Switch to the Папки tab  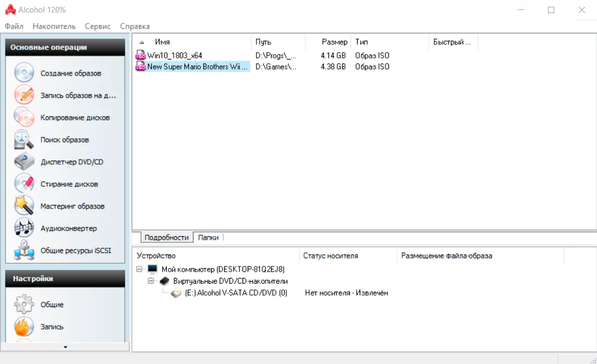(208, 237)
